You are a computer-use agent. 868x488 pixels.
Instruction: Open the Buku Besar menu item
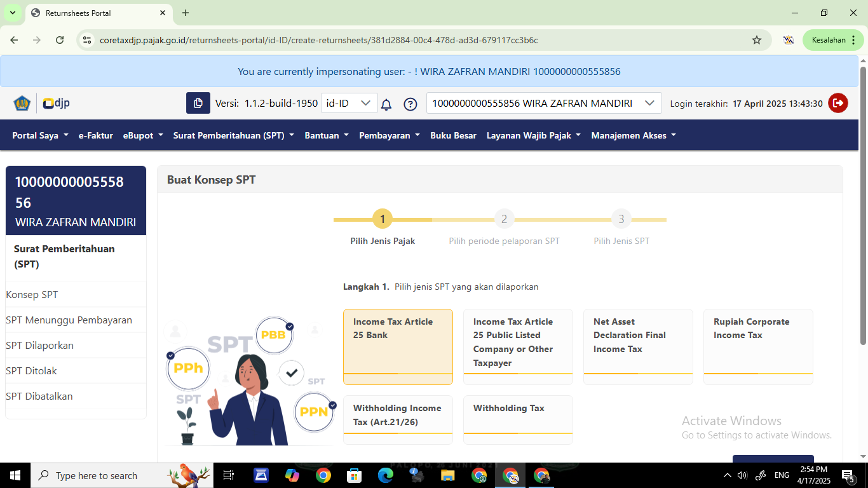[453, 135]
